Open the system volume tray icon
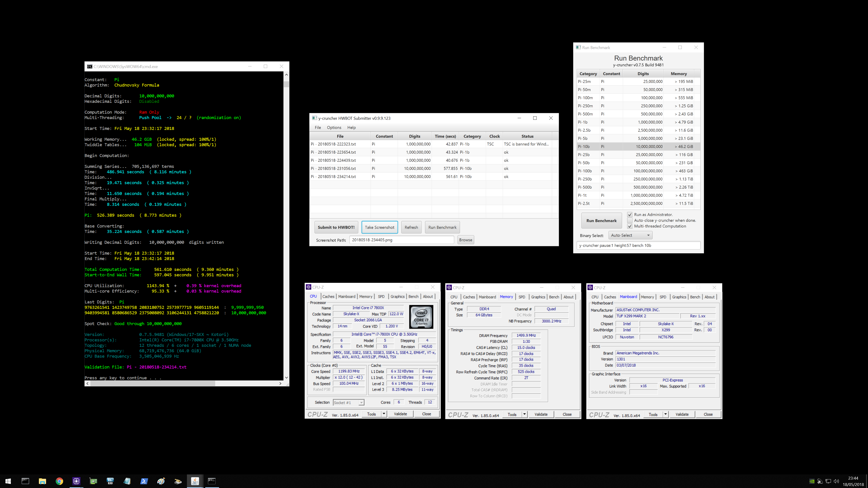 836,481
